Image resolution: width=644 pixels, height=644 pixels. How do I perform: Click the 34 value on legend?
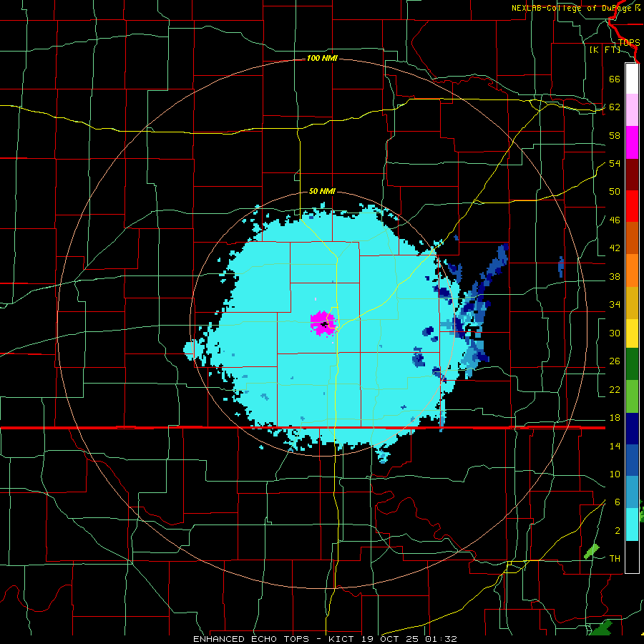click(x=615, y=305)
